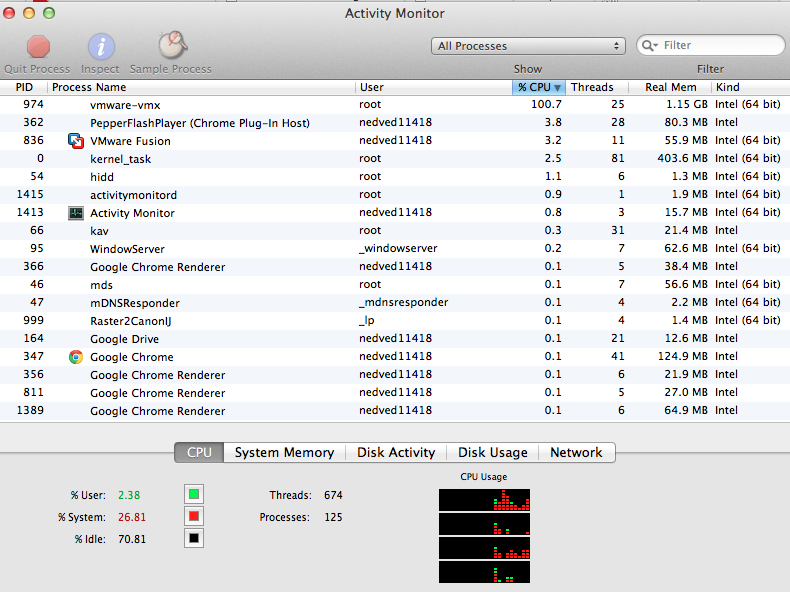Select Google Chrome Renderer with PID 356
Screen dimensions: 790x592
click(395, 375)
